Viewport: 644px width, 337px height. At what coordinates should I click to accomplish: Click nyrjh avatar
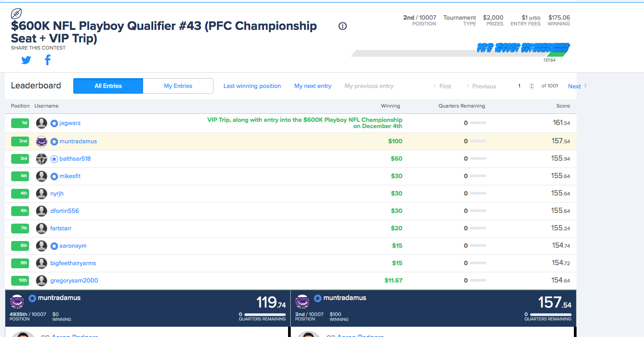point(42,194)
